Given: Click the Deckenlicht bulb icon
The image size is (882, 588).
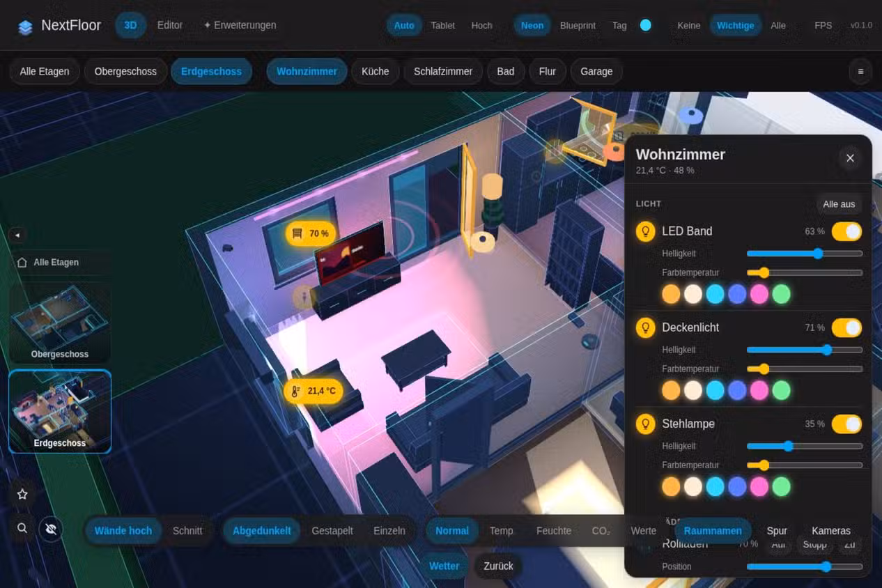Looking at the screenshot, I should (x=646, y=327).
